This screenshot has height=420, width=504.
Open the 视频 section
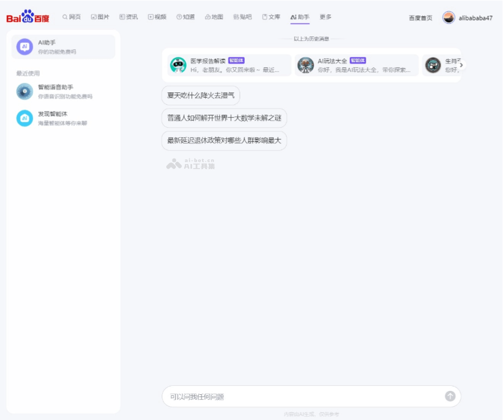pyautogui.click(x=158, y=17)
